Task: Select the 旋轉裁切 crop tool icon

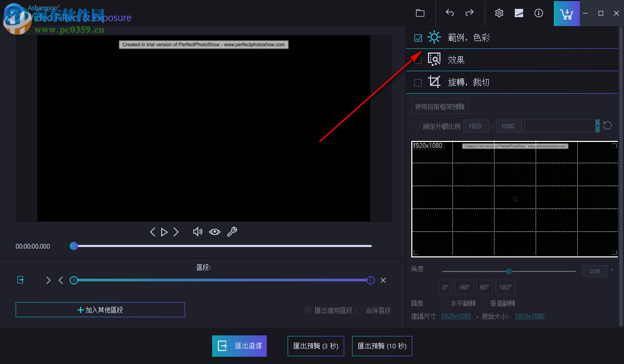Action: tap(434, 82)
